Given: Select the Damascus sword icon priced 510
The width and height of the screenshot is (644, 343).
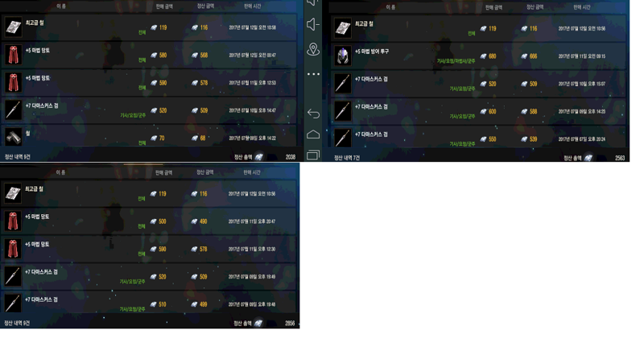Looking at the screenshot, I should pos(13,304).
